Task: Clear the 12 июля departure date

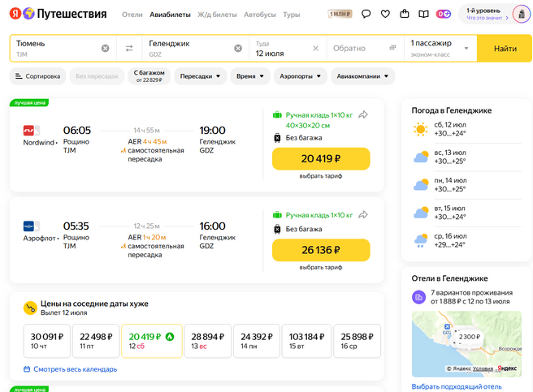Action: [x=316, y=49]
